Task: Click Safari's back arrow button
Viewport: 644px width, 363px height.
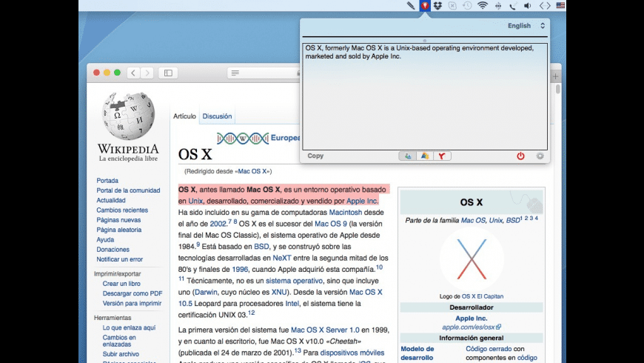Action: [x=133, y=73]
